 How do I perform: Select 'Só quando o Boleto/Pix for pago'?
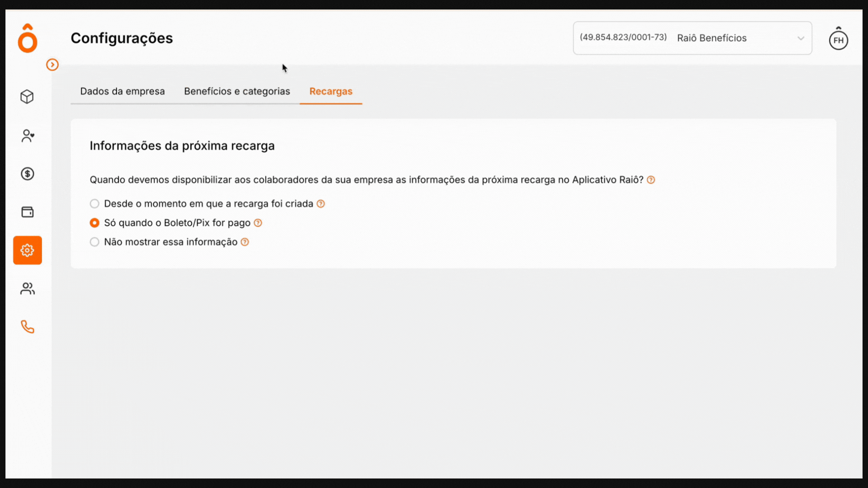coord(94,223)
